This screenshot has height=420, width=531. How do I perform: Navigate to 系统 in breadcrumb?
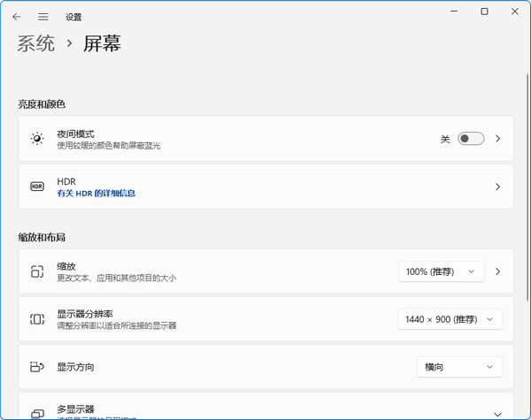coord(36,43)
